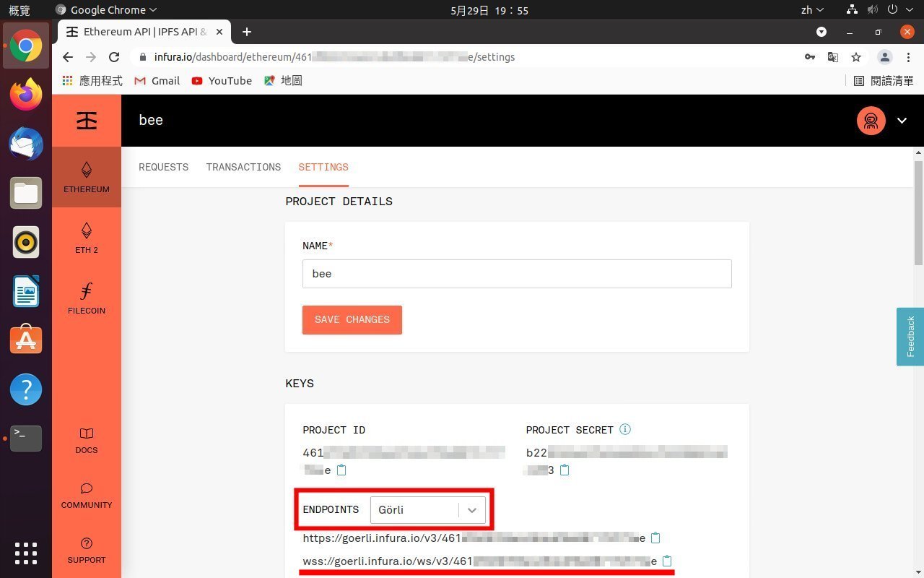Switch to the Requests tab
The width and height of the screenshot is (924, 578).
pos(163,167)
